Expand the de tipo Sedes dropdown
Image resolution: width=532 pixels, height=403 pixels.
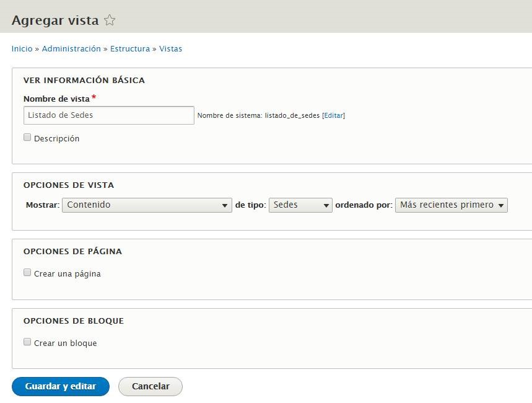[300, 205]
